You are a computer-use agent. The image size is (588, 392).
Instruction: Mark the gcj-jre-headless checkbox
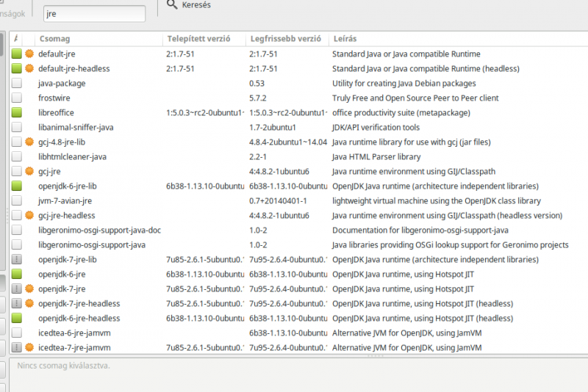point(16,215)
